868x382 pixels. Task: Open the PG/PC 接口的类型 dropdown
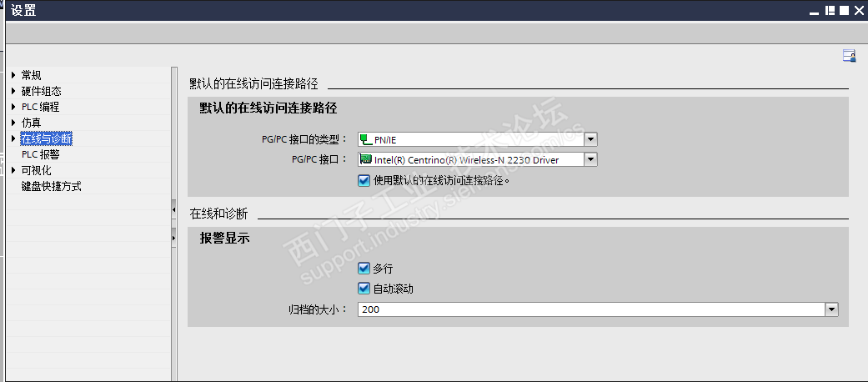coord(590,139)
